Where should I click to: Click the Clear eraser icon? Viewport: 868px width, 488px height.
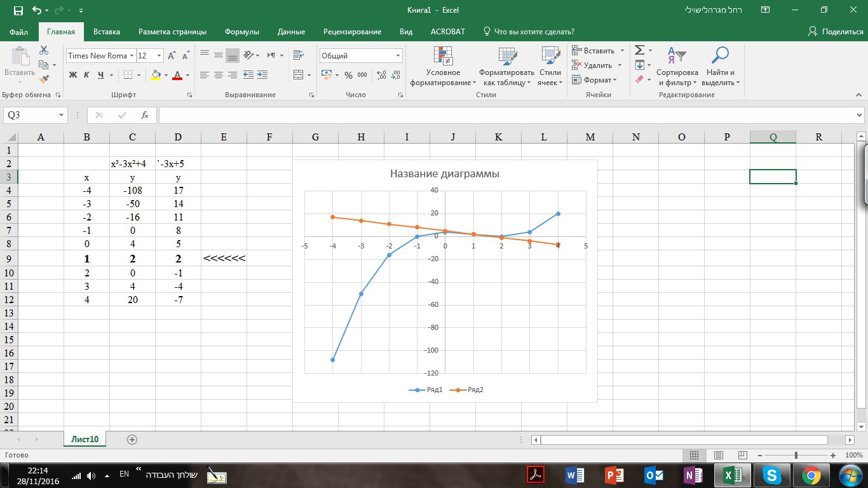point(640,79)
